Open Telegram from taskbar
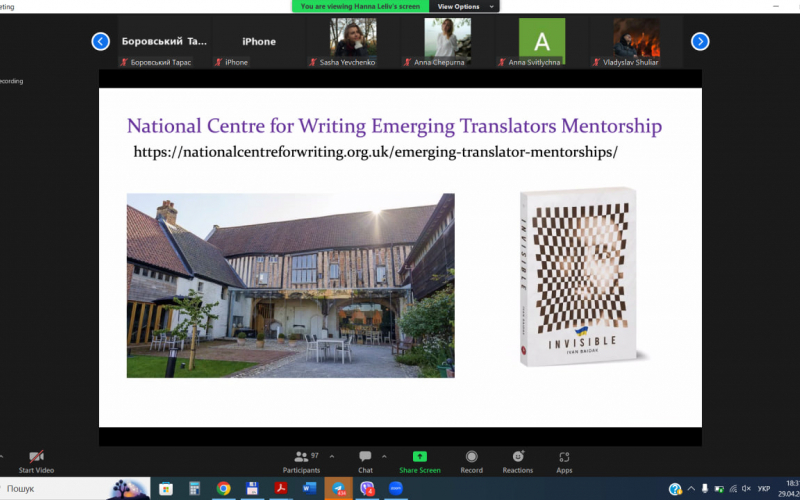Image resolution: width=800 pixels, height=500 pixels. pyautogui.click(x=338, y=489)
